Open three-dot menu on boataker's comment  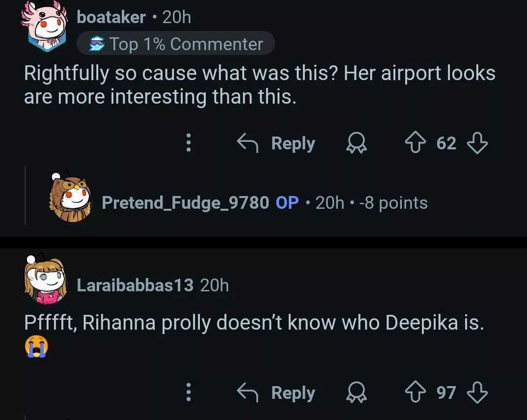pos(188,143)
